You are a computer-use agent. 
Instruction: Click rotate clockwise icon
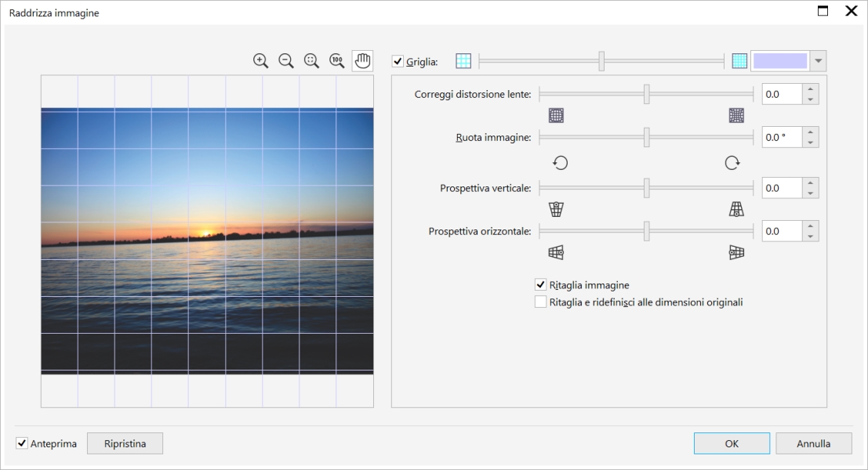(732, 163)
